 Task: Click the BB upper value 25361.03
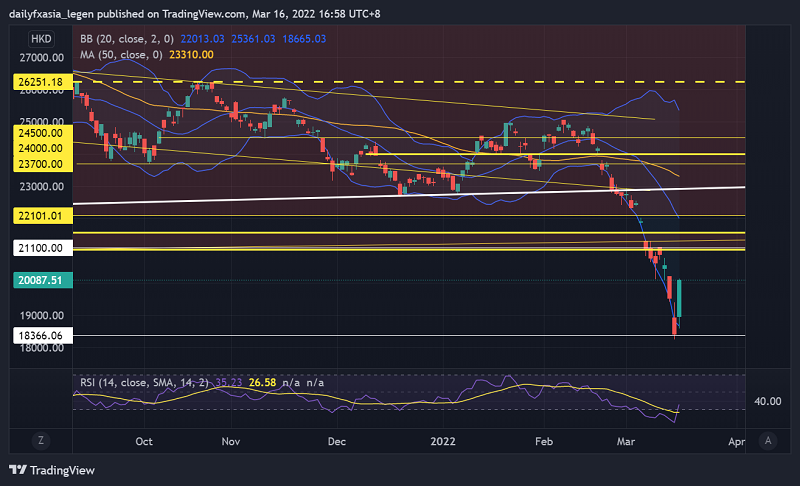(x=253, y=39)
